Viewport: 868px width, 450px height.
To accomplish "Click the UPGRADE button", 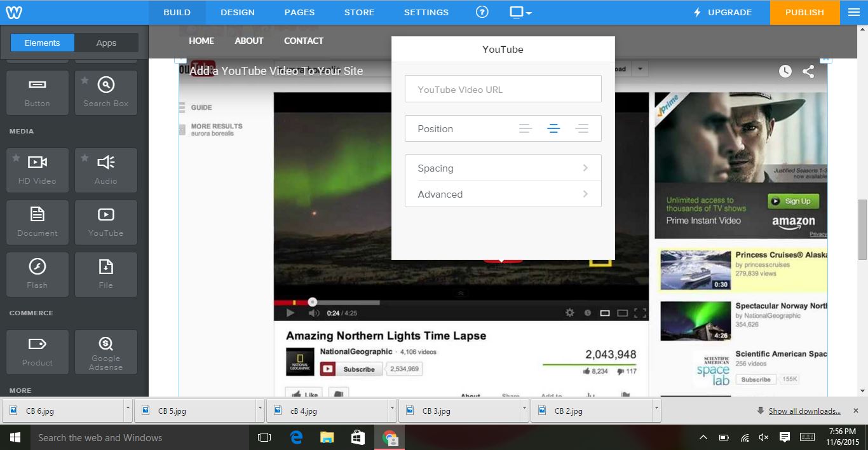I will [722, 12].
